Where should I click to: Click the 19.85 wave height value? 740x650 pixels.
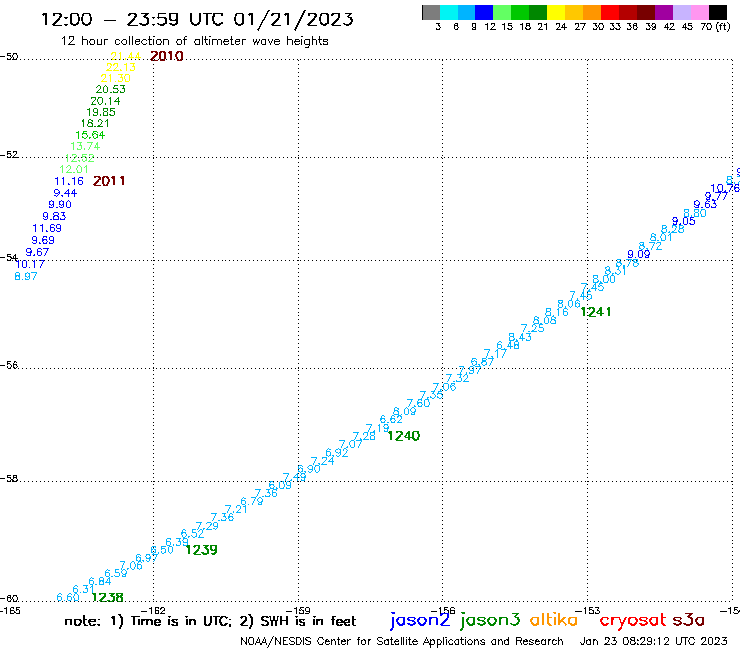(x=101, y=112)
